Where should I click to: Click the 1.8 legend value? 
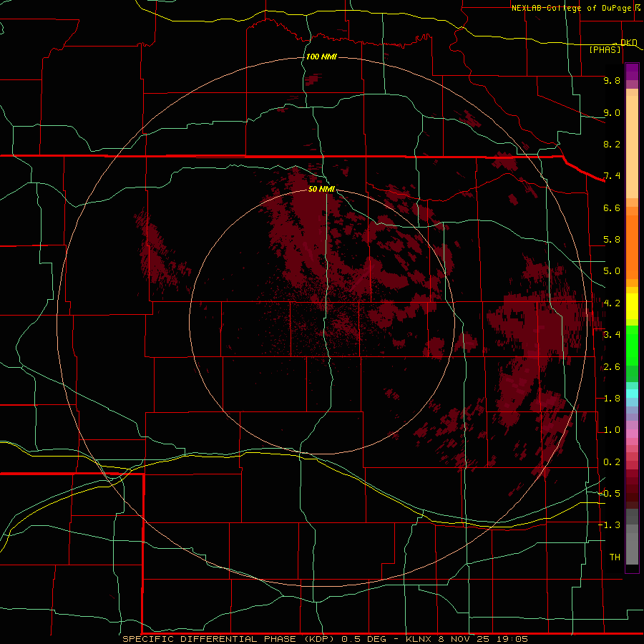click(x=612, y=399)
